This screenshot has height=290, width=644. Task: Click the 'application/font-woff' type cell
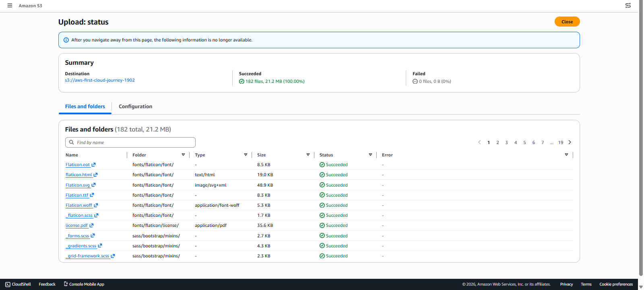pyautogui.click(x=217, y=206)
